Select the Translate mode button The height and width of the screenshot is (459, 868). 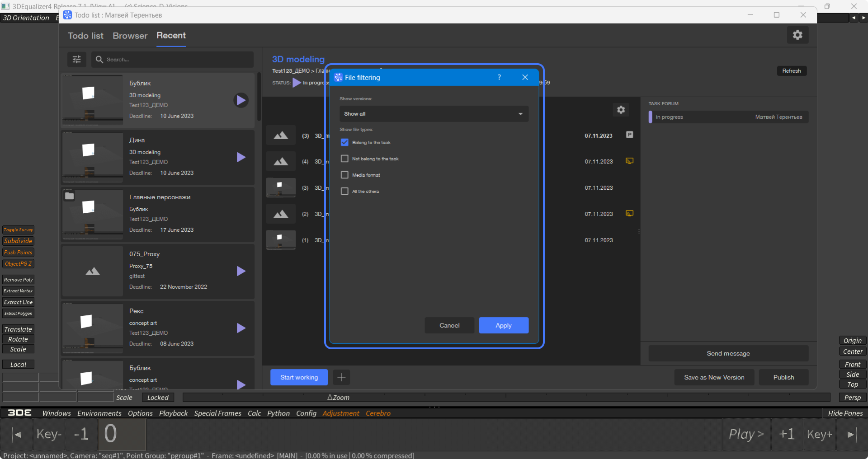18,329
